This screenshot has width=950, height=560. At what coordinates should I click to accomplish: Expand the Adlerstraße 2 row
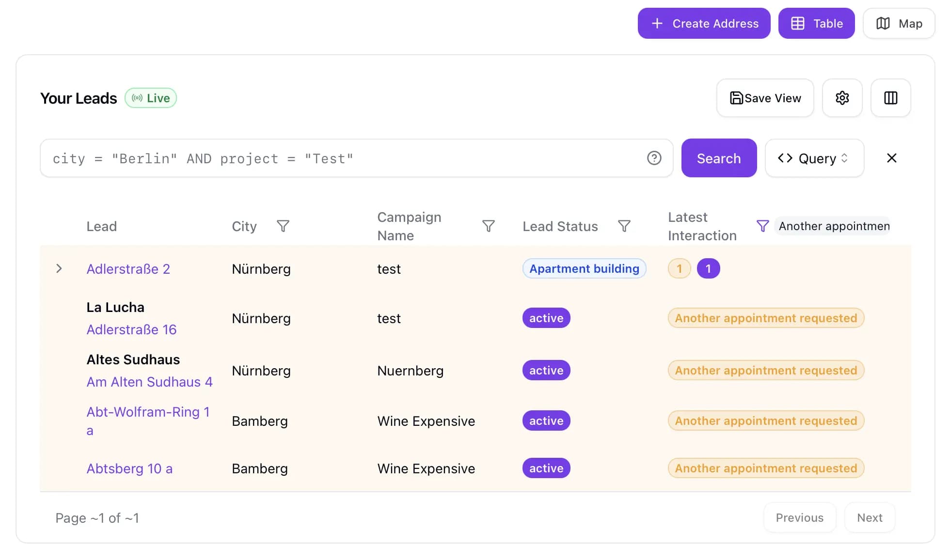[59, 268]
